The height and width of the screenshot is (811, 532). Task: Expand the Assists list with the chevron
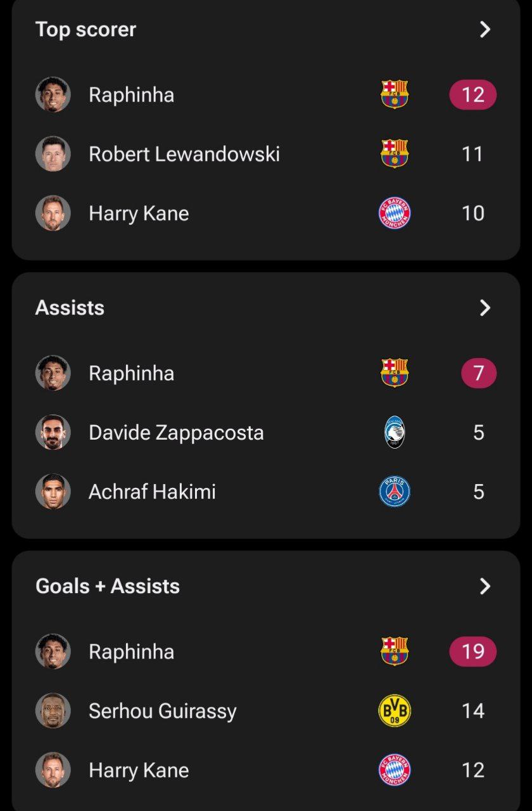coord(485,308)
